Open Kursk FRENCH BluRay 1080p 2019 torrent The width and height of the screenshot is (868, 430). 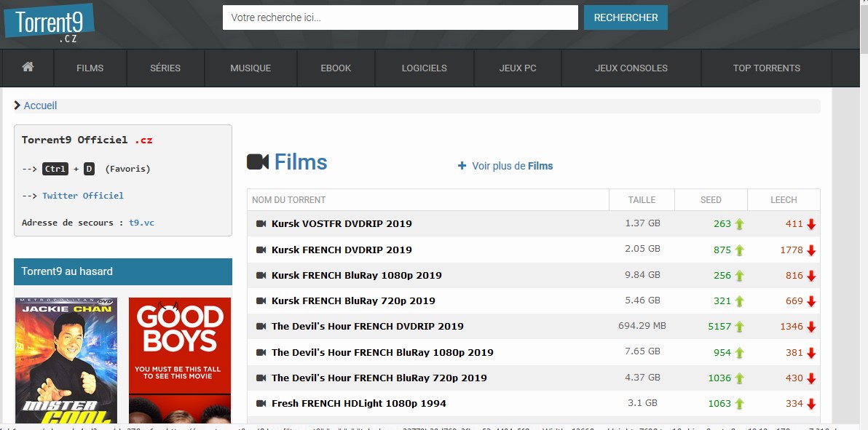click(357, 275)
